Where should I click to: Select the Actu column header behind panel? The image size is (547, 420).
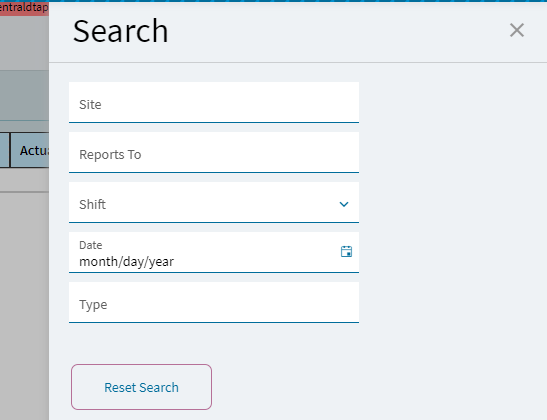click(x=30, y=150)
